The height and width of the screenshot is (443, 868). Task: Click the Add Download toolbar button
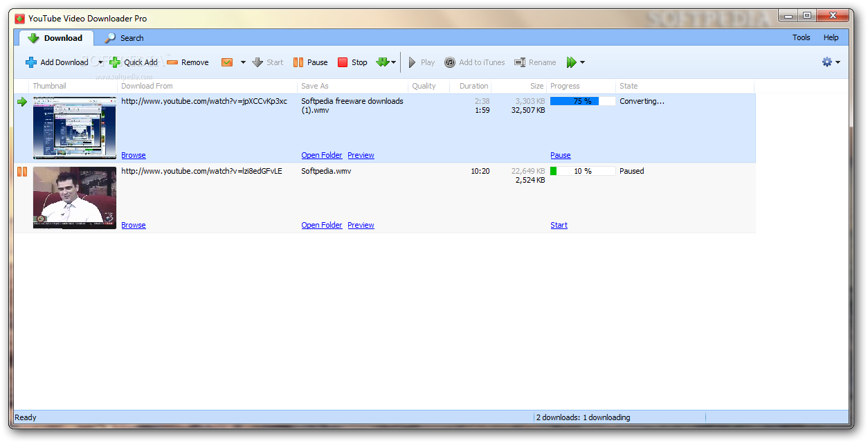pos(57,62)
